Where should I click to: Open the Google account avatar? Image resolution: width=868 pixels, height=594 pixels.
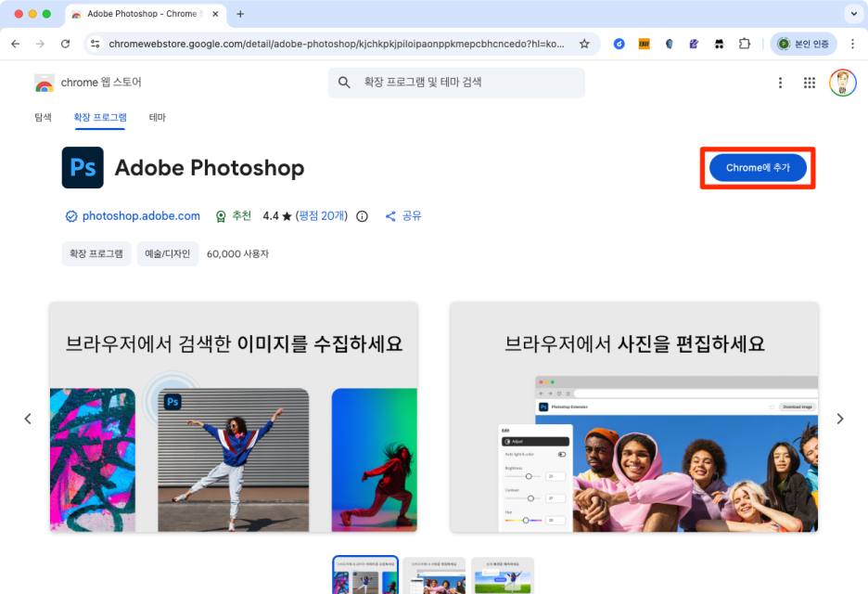(x=843, y=83)
